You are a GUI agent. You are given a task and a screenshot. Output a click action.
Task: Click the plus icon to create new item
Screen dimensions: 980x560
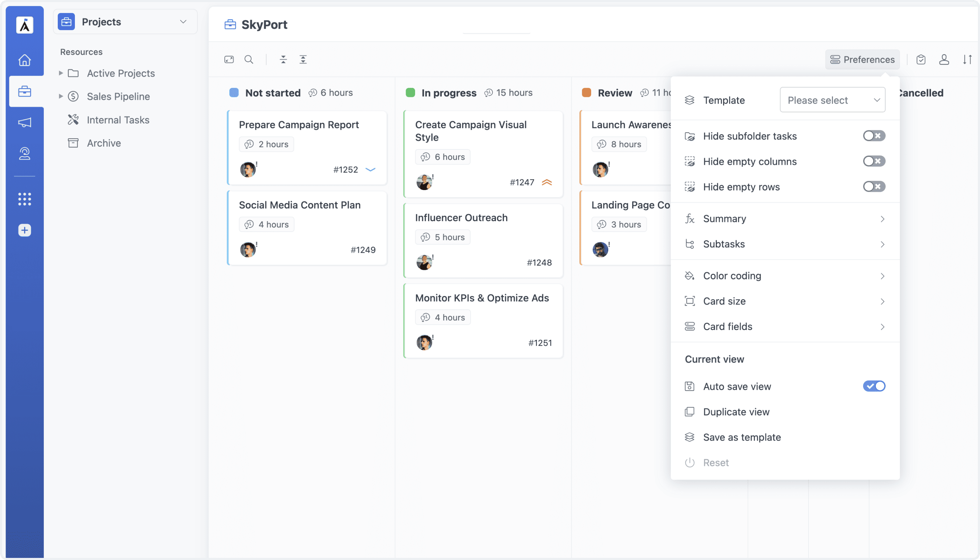click(24, 230)
